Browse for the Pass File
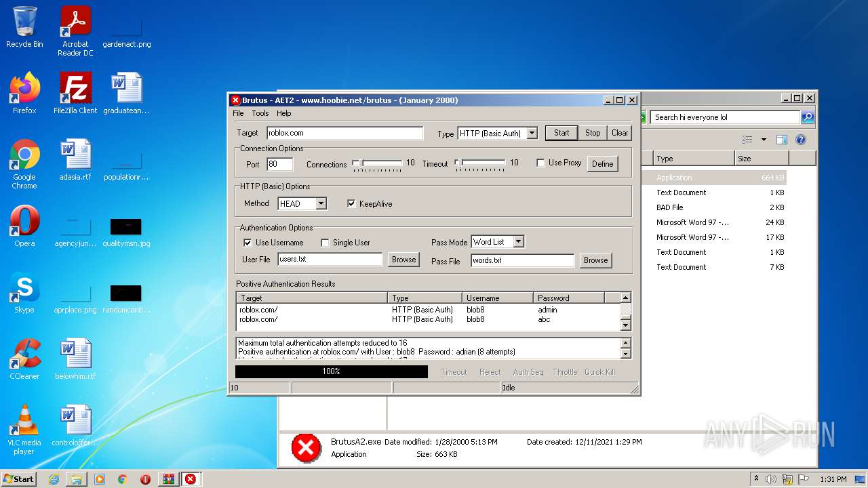The width and height of the screenshot is (868, 488). click(595, 260)
